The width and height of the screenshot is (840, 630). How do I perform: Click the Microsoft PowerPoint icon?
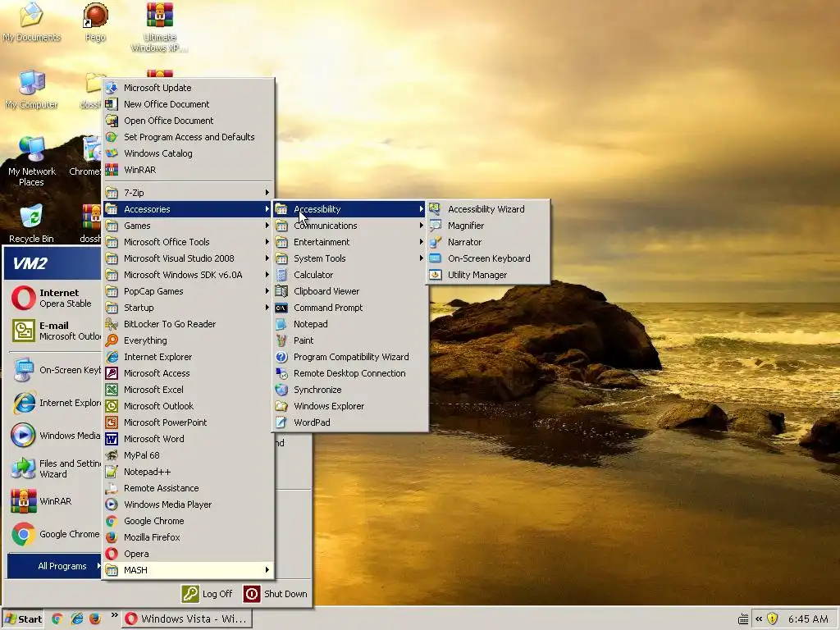112,422
